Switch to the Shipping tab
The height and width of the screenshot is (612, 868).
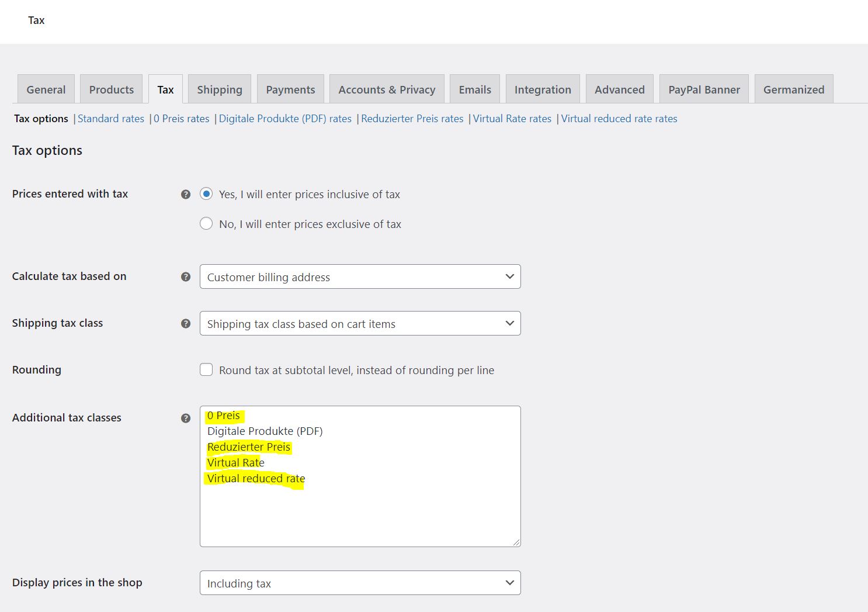[x=219, y=89]
